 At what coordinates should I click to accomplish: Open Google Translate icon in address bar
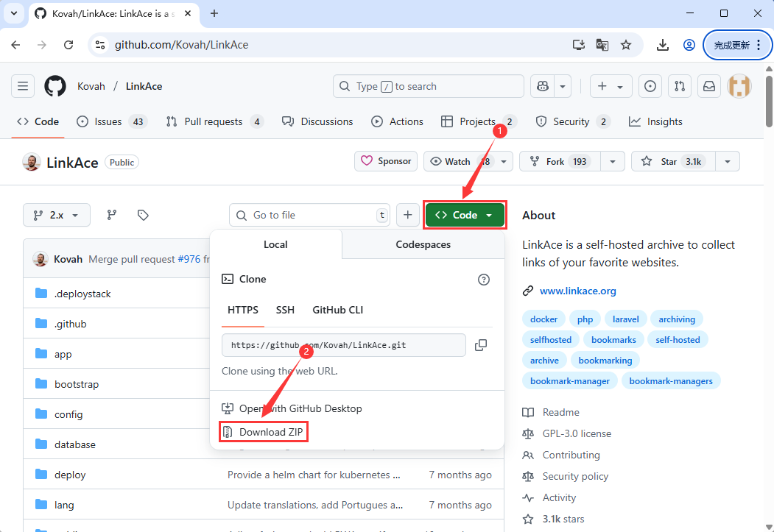[x=602, y=45]
